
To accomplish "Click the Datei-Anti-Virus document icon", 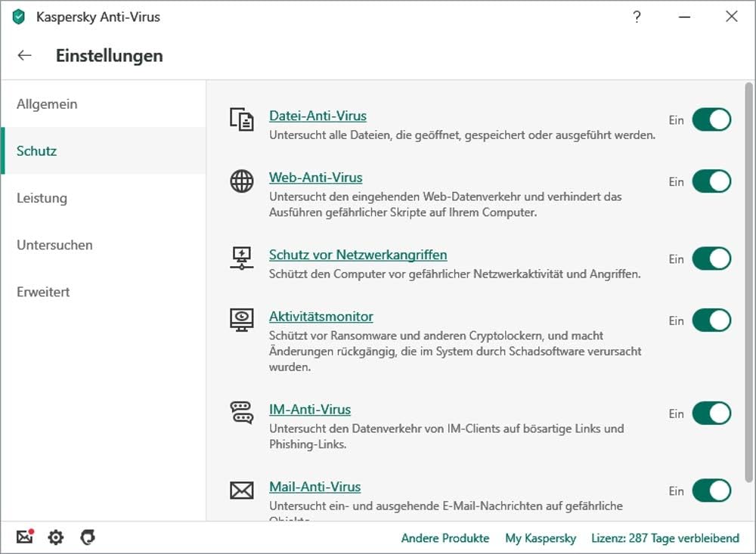I will click(242, 119).
